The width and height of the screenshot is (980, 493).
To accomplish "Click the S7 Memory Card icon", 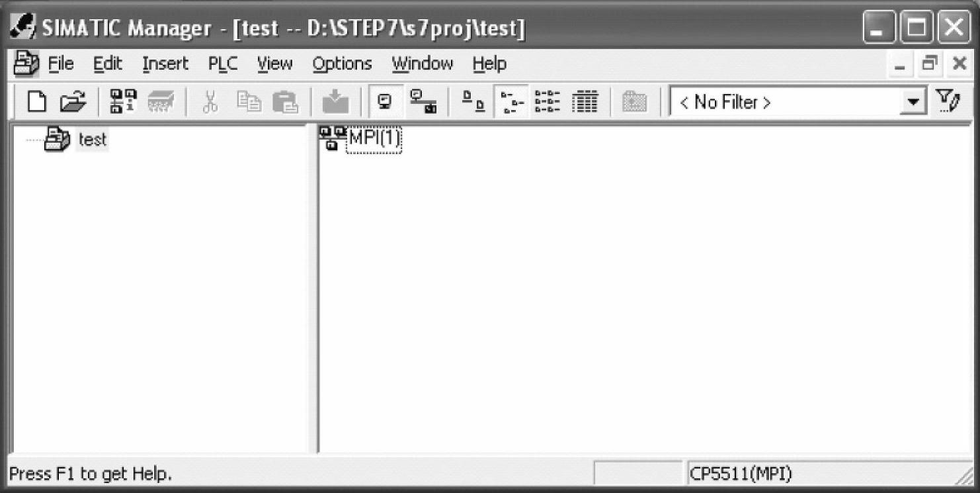I will tap(161, 103).
